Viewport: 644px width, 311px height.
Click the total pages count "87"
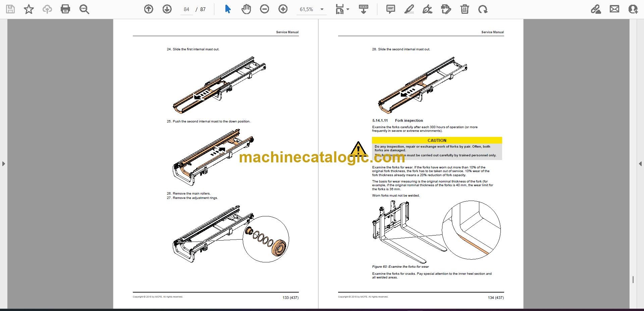(x=203, y=9)
